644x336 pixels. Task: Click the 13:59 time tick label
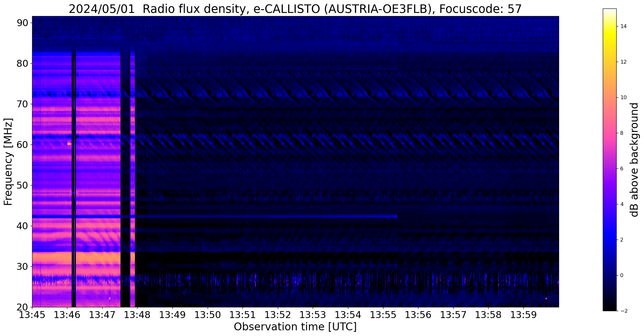[524, 315]
